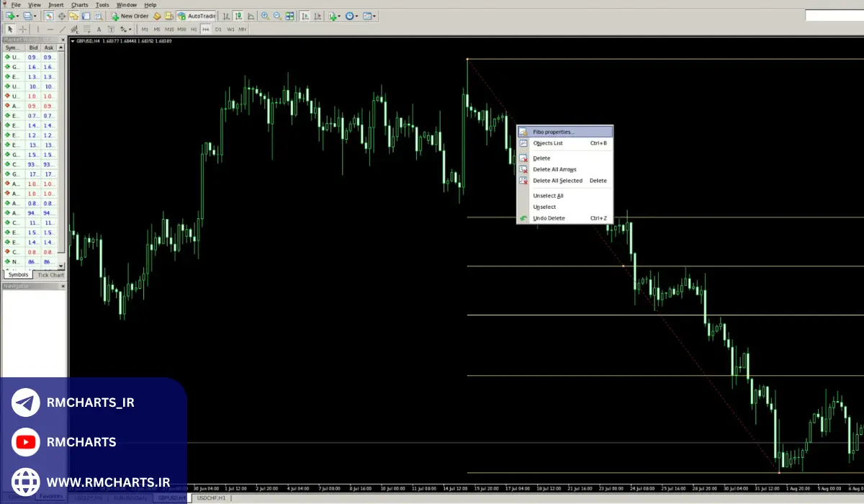The image size is (864, 504).
Task: Open the Charts menu
Action: (x=79, y=4)
